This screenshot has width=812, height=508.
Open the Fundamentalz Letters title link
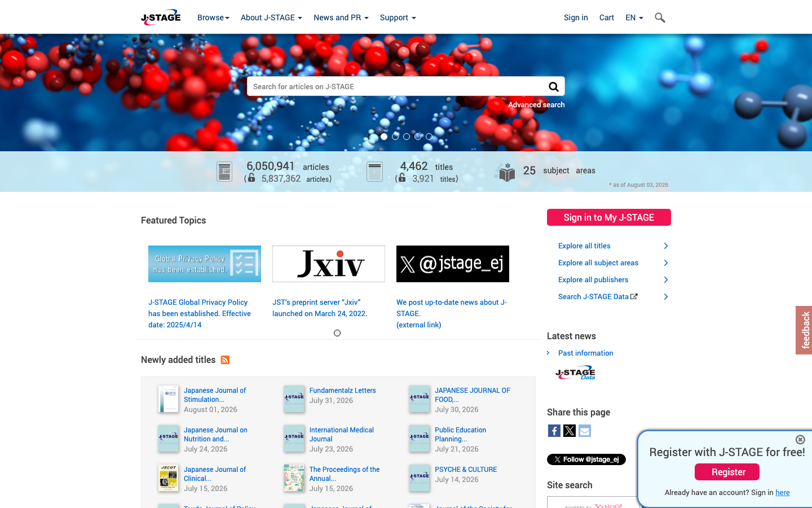(343, 391)
